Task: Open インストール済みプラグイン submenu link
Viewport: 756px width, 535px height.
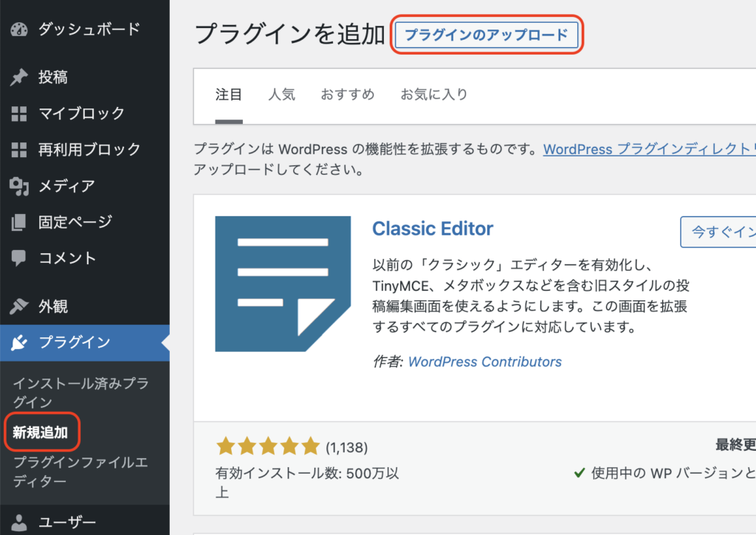Action: click(x=81, y=393)
